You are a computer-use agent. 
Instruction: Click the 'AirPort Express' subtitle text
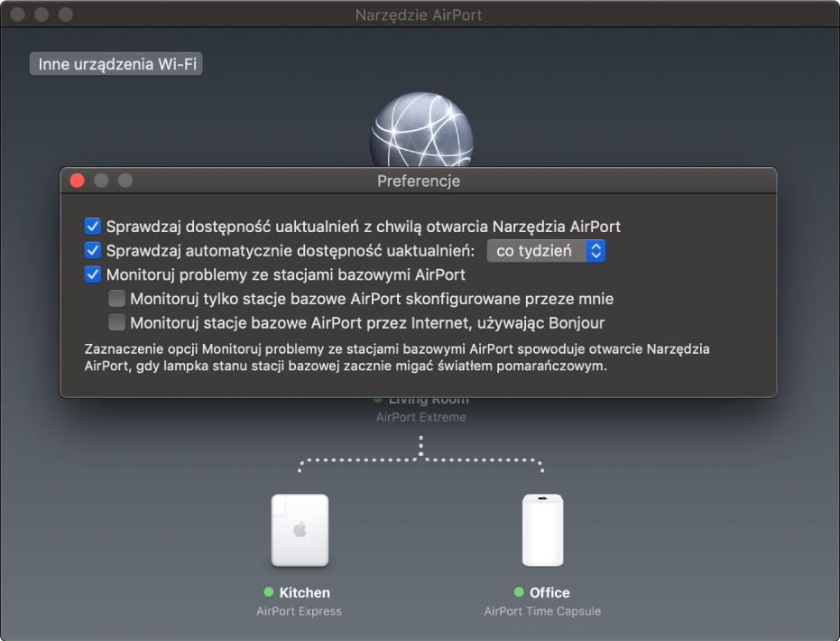[299, 611]
